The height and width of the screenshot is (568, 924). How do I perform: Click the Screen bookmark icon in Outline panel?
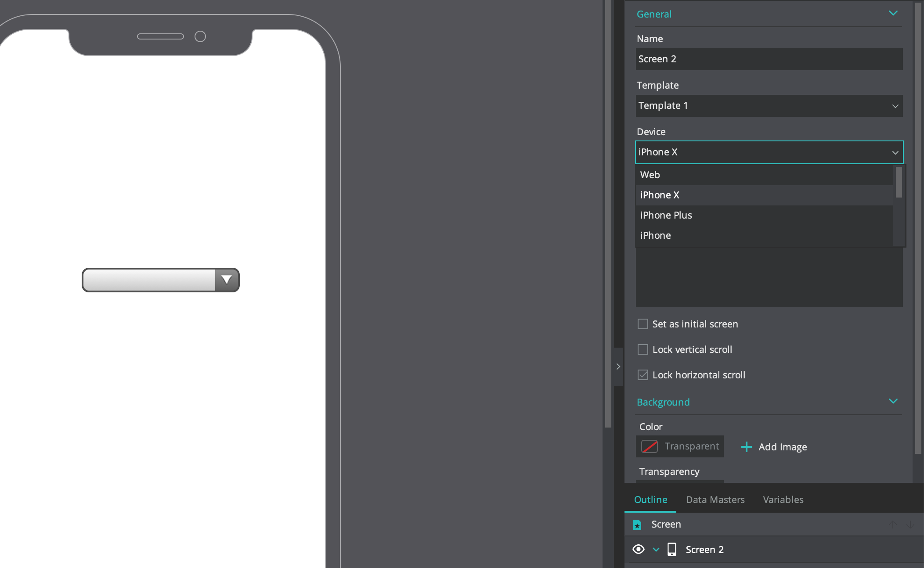coord(637,524)
